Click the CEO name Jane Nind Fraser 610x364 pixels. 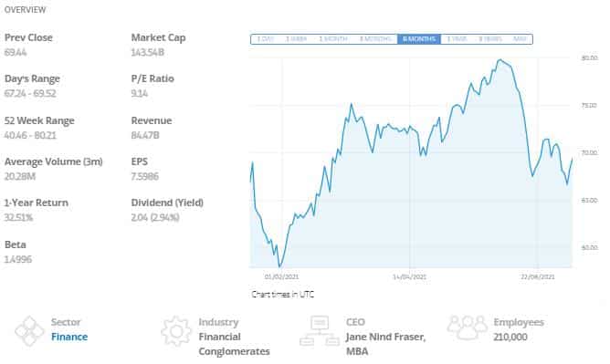(385, 337)
